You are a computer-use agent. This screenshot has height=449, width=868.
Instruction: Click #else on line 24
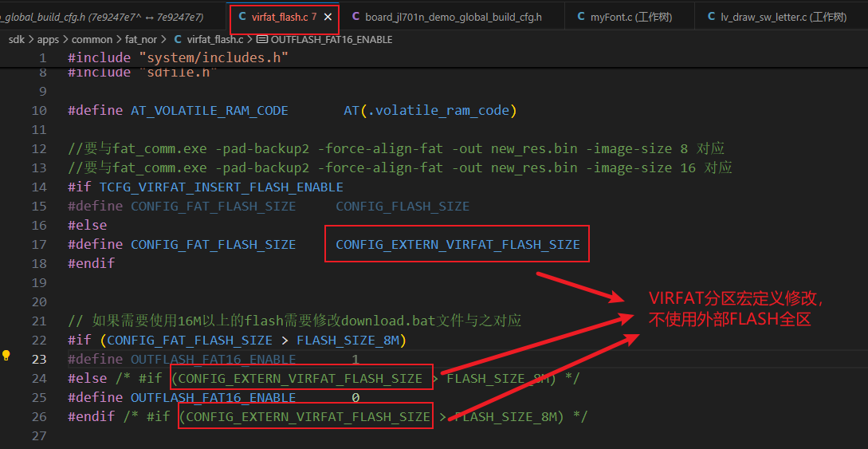pyautogui.click(x=88, y=378)
